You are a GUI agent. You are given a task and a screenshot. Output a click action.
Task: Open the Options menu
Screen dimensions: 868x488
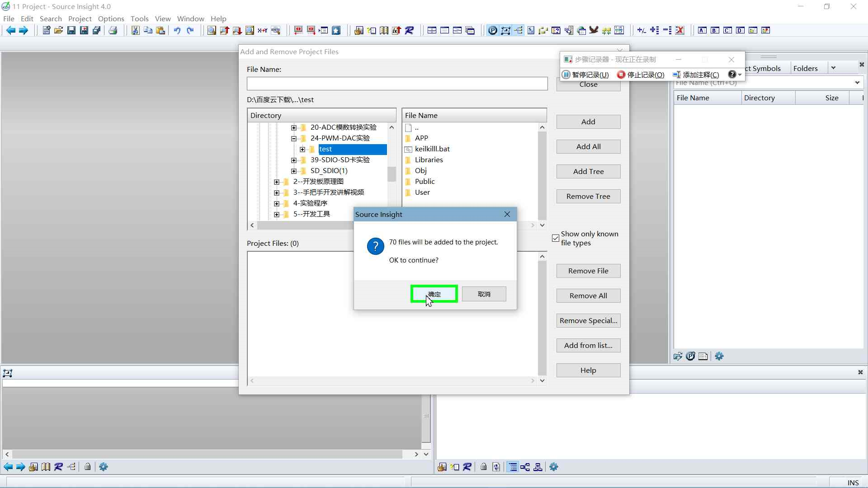(x=111, y=19)
